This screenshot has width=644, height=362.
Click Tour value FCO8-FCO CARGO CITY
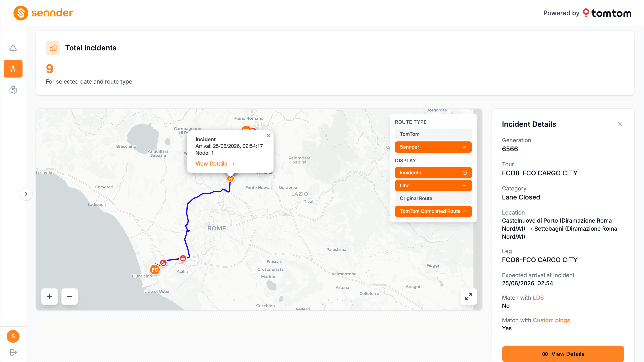539,173
